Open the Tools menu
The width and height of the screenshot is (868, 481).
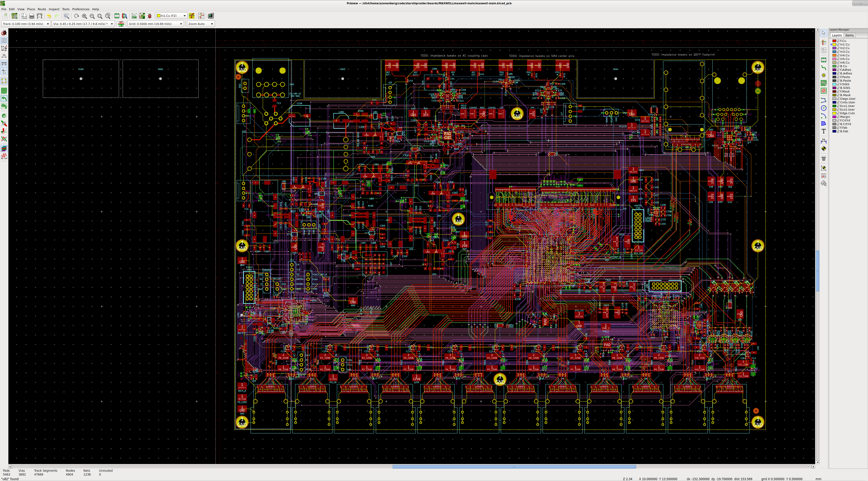tap(66, 9)
